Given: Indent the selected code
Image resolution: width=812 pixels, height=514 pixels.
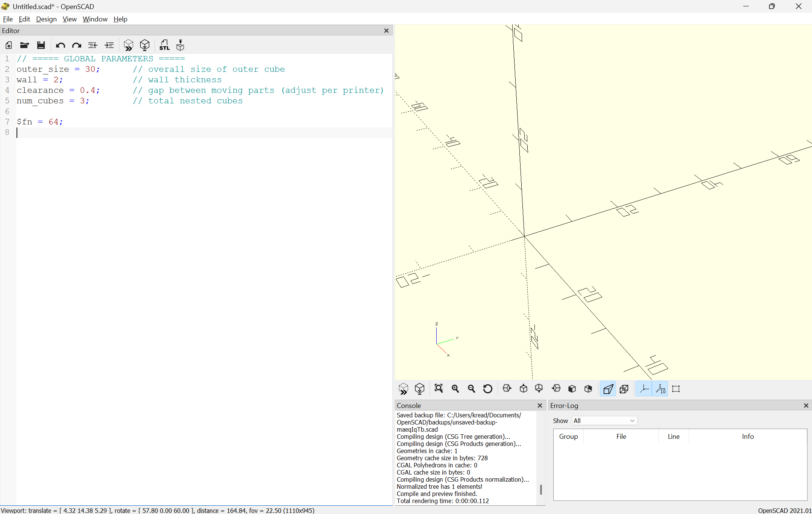Looking at the screenshot, I should click(109, 45).
